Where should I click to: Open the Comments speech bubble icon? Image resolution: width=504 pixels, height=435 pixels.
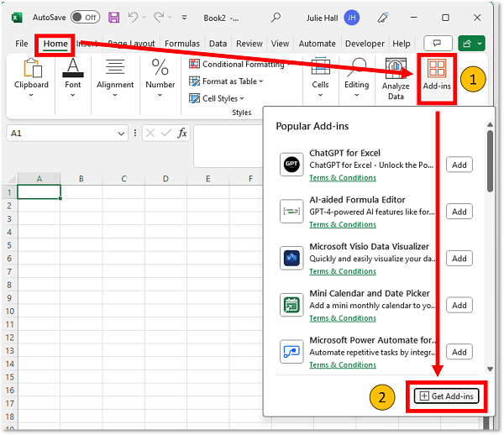pos(437,43)
